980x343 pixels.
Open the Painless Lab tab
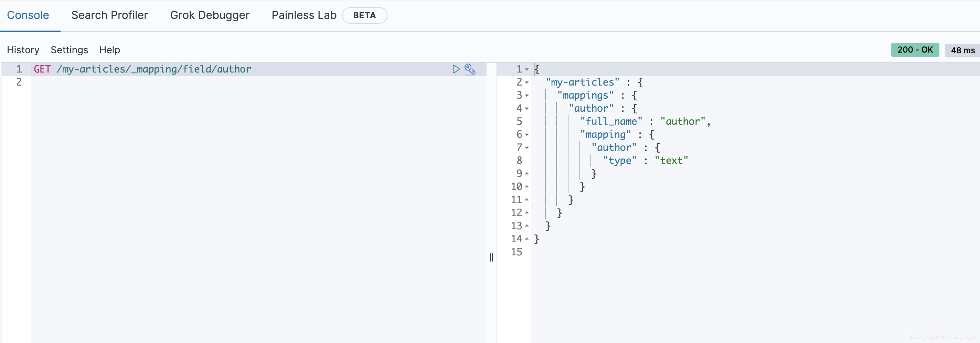304,15
